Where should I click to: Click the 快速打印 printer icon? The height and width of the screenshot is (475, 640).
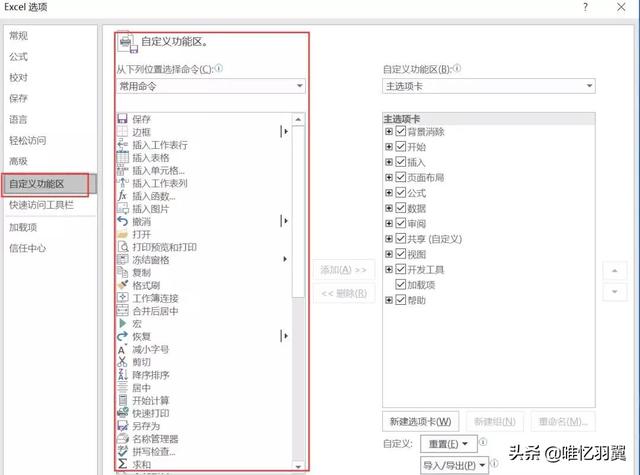122,413
